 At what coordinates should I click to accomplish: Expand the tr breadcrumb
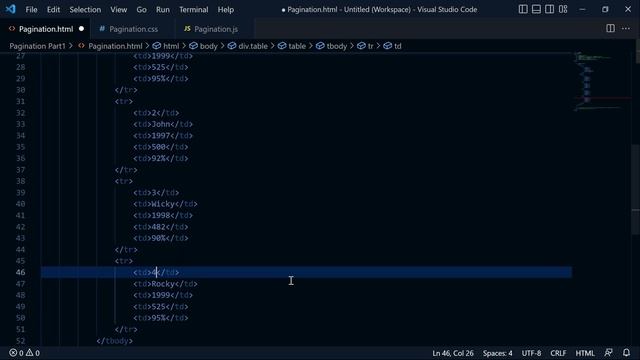(370, 46)
